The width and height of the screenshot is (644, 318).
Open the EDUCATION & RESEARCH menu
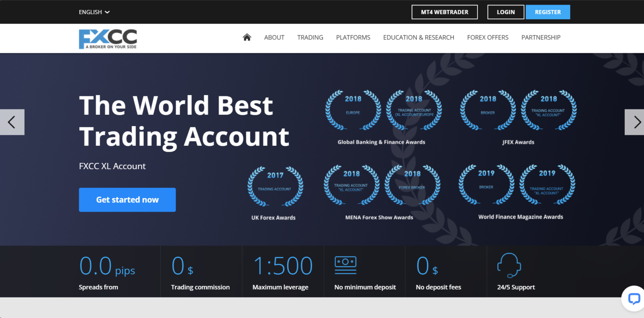point(419,37)
